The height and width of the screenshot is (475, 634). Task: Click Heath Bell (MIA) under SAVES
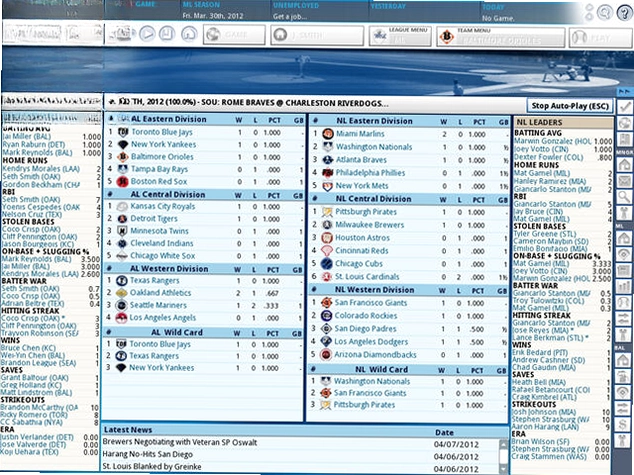click(539, 382)
